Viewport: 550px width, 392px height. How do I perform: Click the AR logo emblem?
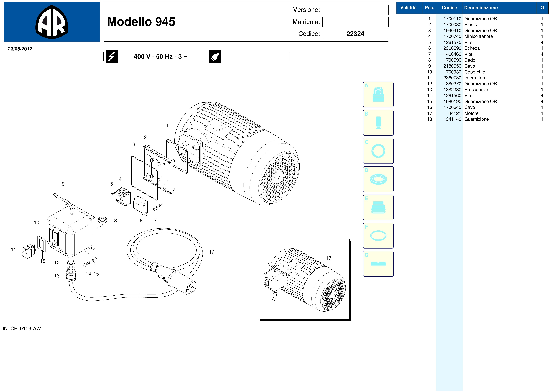pyautogui.click(x=52, y=22)
